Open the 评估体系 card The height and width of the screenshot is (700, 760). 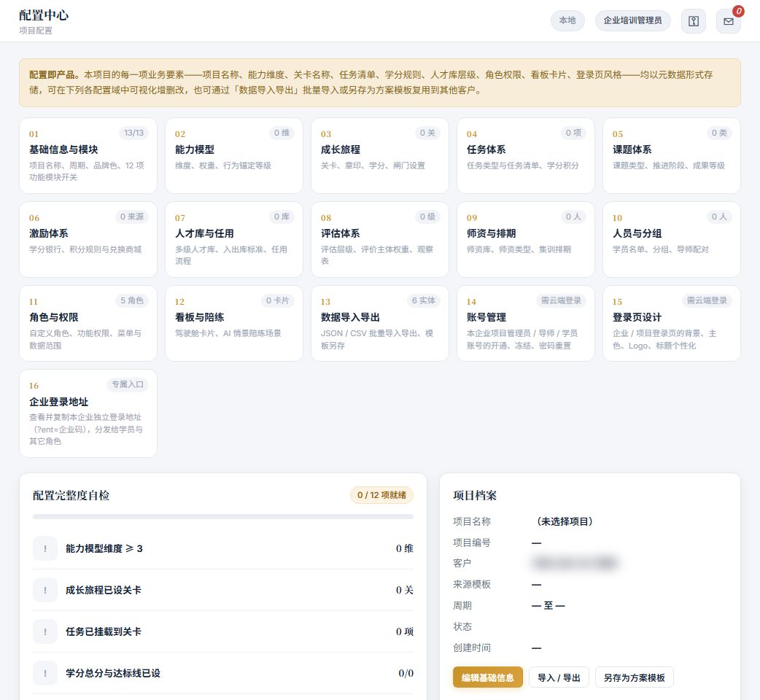pyautogui.click(x=380, y=239)
